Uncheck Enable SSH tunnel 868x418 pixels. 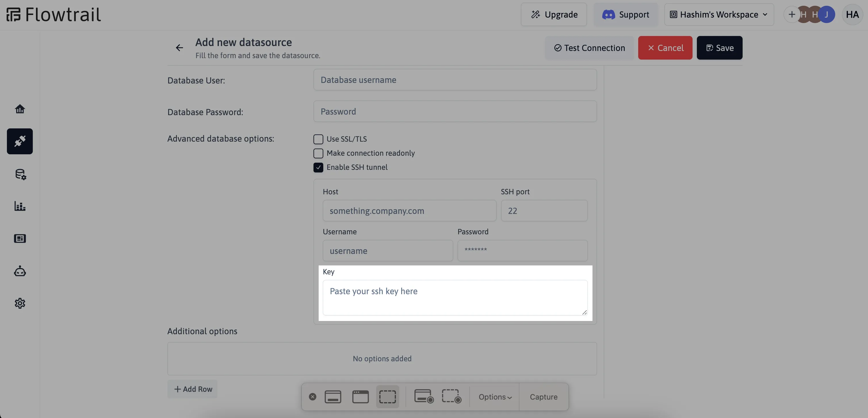[318, 167]
